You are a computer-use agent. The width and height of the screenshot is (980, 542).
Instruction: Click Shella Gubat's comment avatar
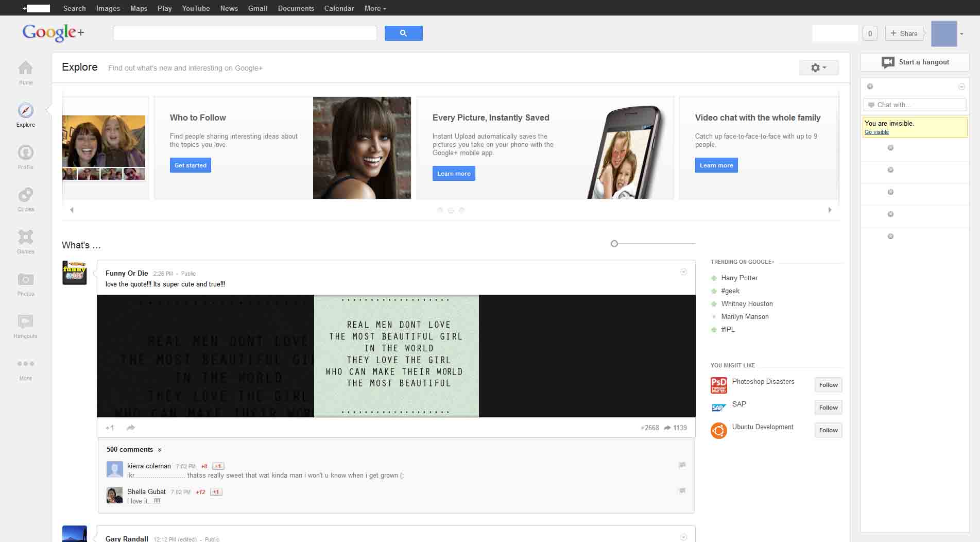tap(114, 495)
